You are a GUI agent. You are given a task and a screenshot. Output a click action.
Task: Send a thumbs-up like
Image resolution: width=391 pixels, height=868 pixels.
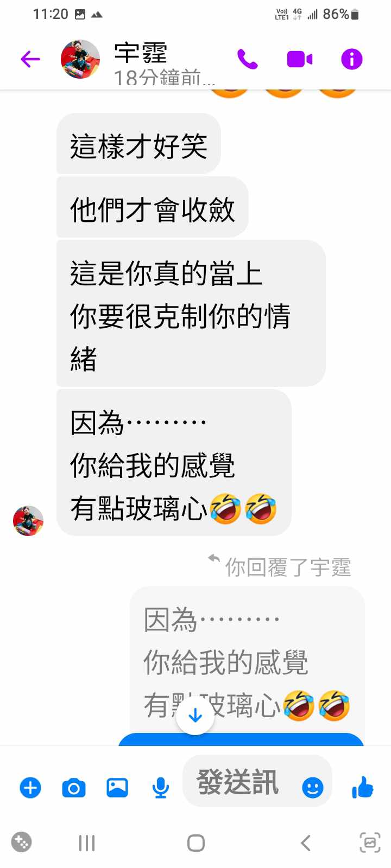point(362,787)
